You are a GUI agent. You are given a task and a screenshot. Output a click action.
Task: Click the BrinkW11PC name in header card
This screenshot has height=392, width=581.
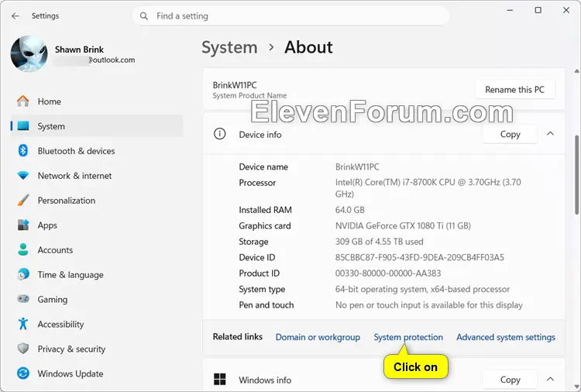pos(235,85)
